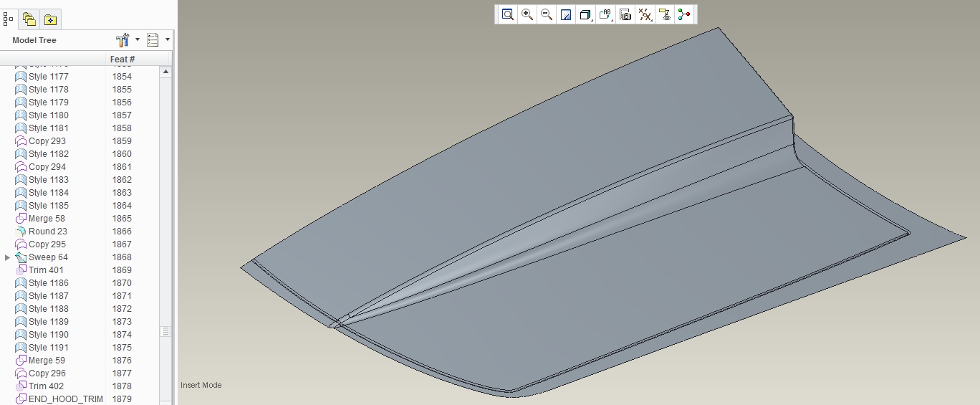
Task: Click the Copy 293 feature icon
Action: click(21, 141)
